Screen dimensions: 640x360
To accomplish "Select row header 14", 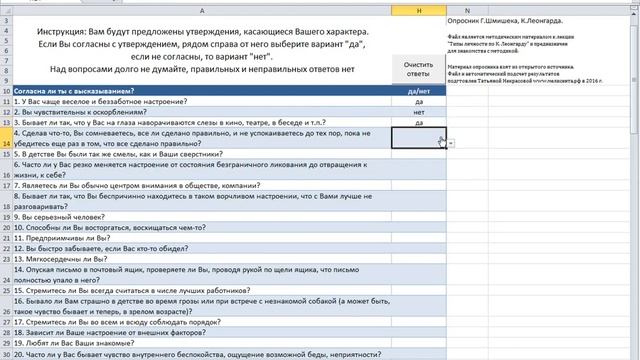I will [x=6, y=138].
